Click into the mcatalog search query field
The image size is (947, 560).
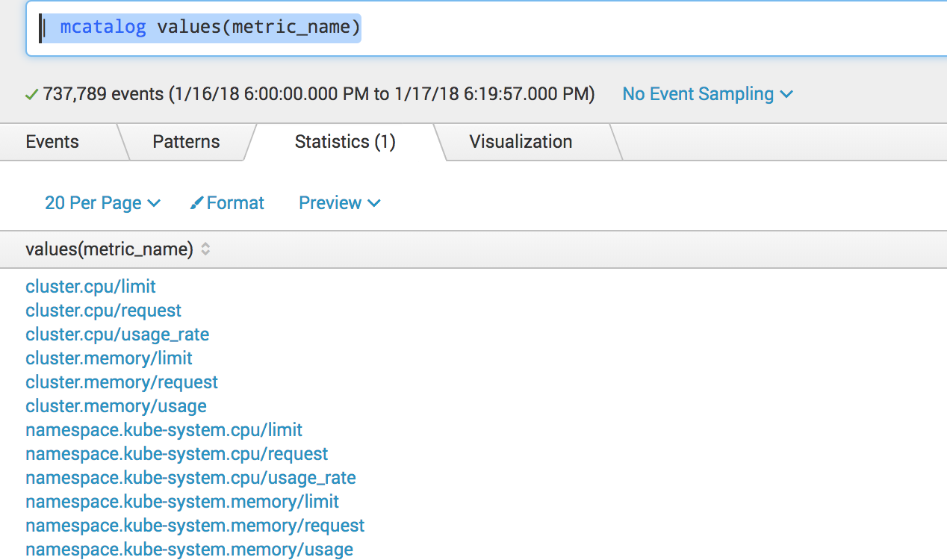pos(486,28)
